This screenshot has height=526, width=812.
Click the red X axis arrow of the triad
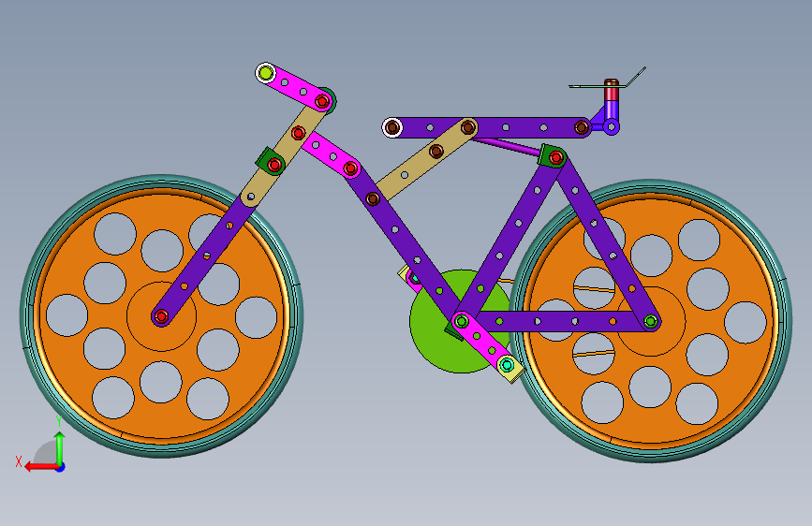41,467
